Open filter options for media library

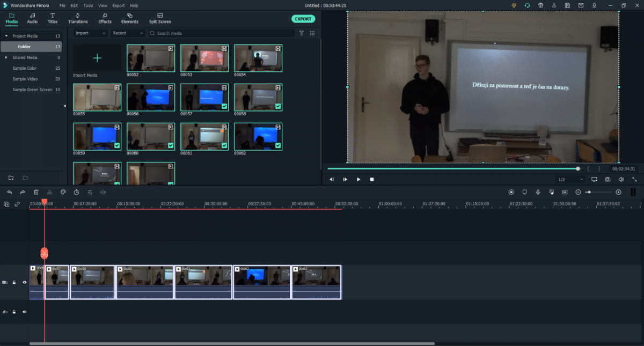[301, 33]
